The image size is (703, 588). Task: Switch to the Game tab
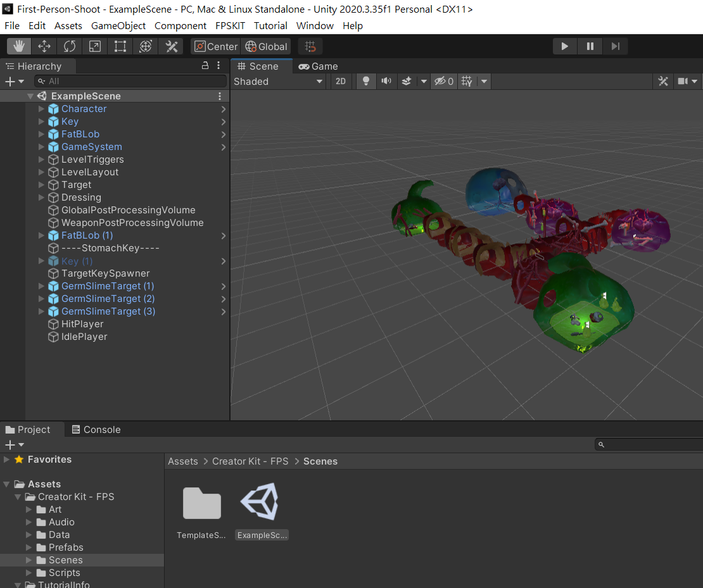(x=319, y=66)
